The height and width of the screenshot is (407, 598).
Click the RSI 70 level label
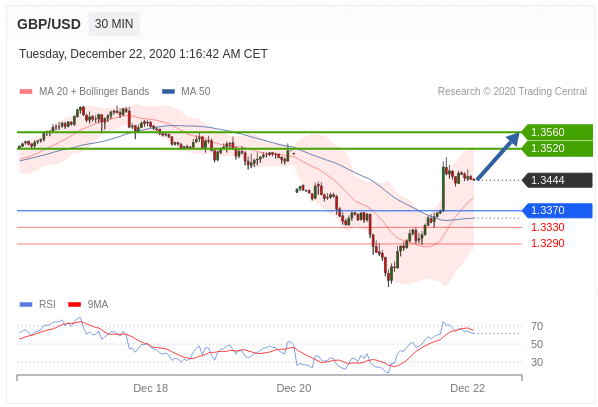[537, 327]
